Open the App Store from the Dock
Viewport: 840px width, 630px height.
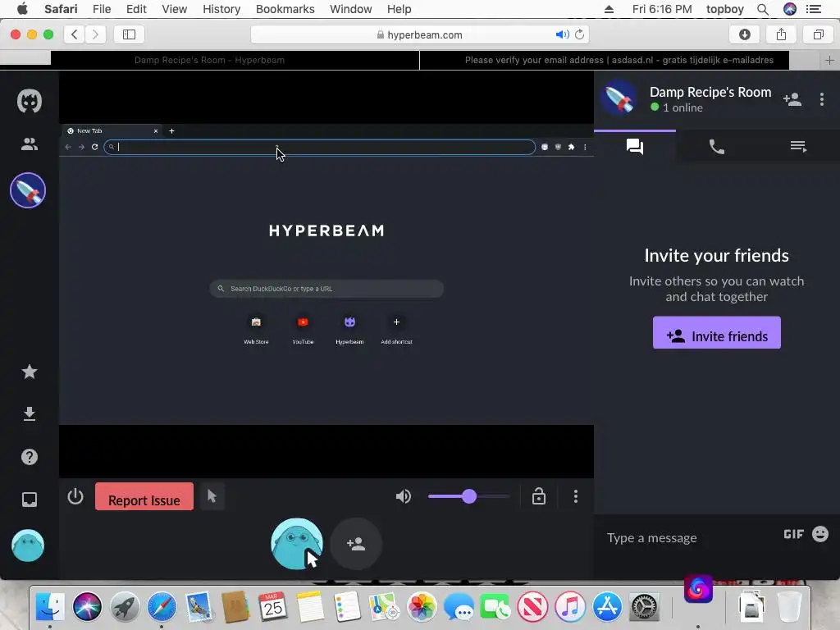tap(607, 607)
